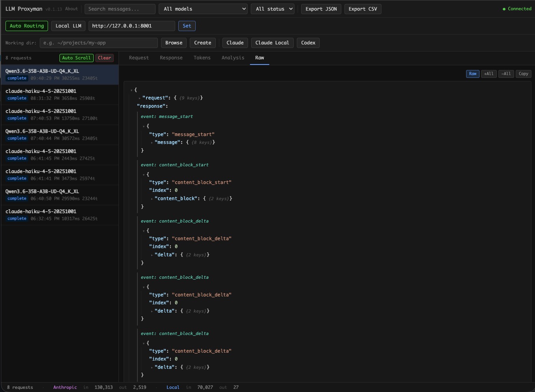Focus the Search messages field

click(x=120, y=9)
